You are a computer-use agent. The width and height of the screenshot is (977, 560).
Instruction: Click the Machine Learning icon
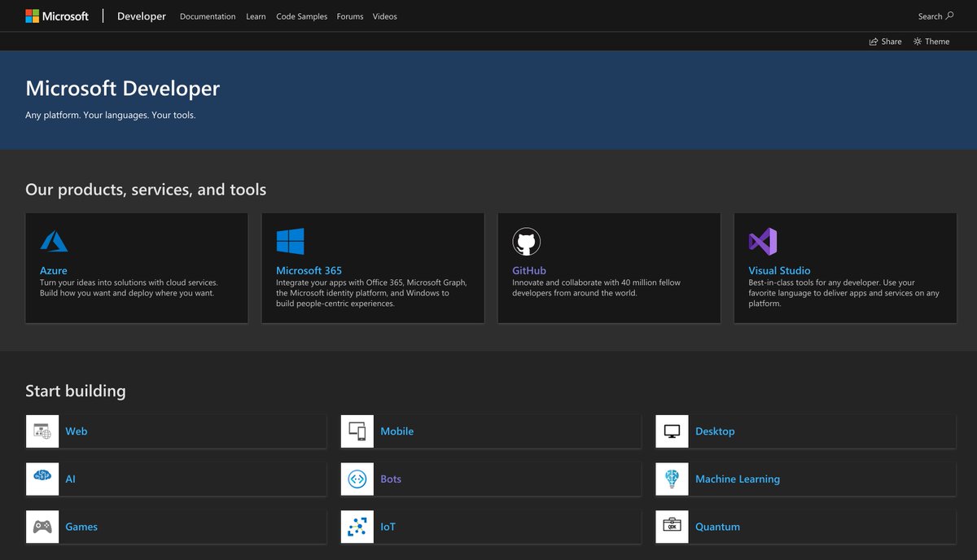tap(672, 479)
